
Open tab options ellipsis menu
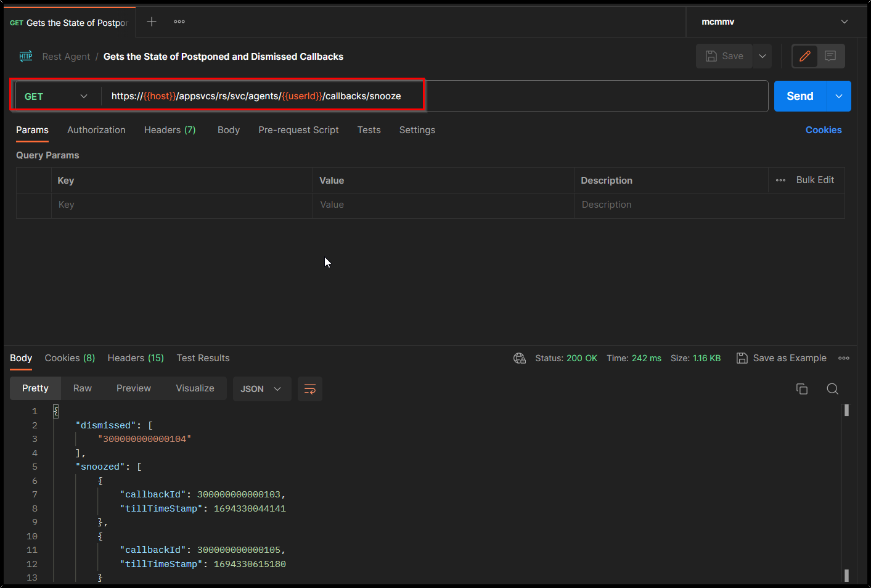[x=179, y=22]
